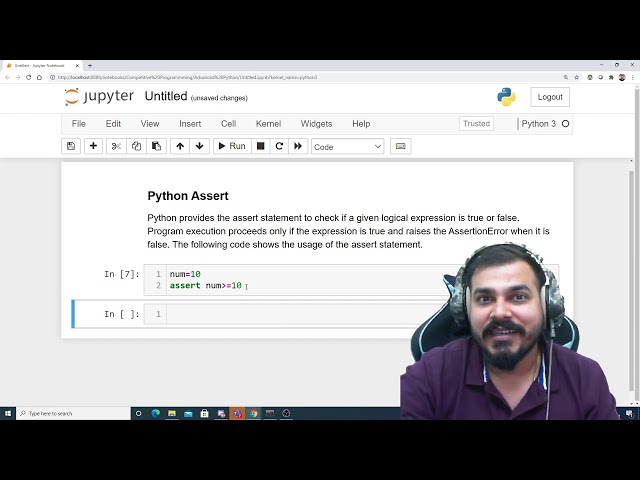
Task: Open the Kernel menu
Action: (268, 124)
